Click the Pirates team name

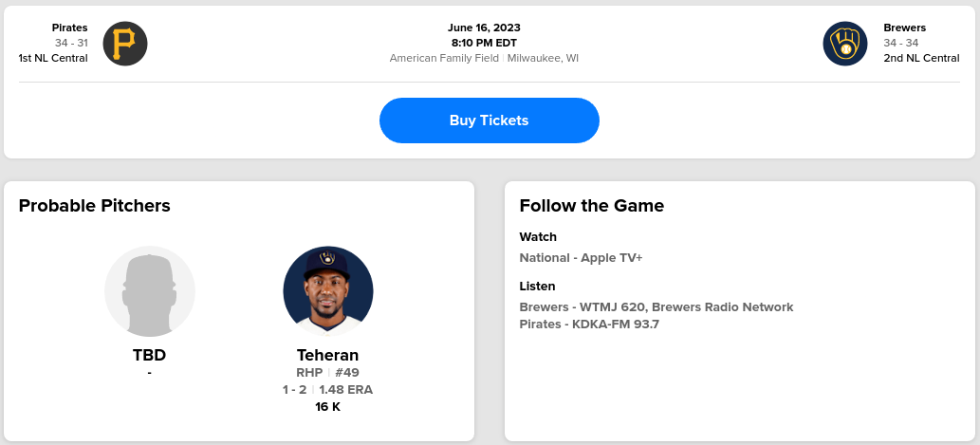70,28
